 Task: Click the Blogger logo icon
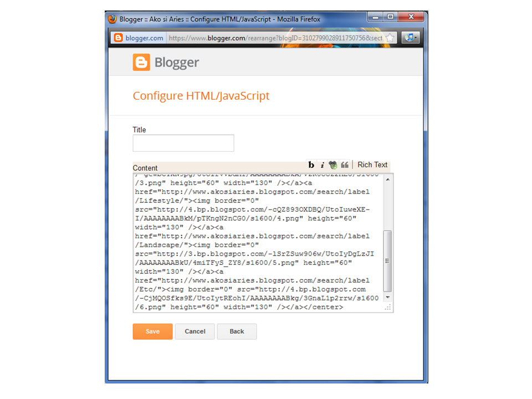click(141, 62)
